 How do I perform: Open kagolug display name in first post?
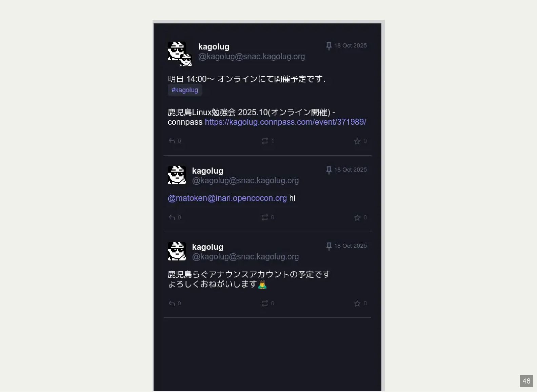[214, 47]
